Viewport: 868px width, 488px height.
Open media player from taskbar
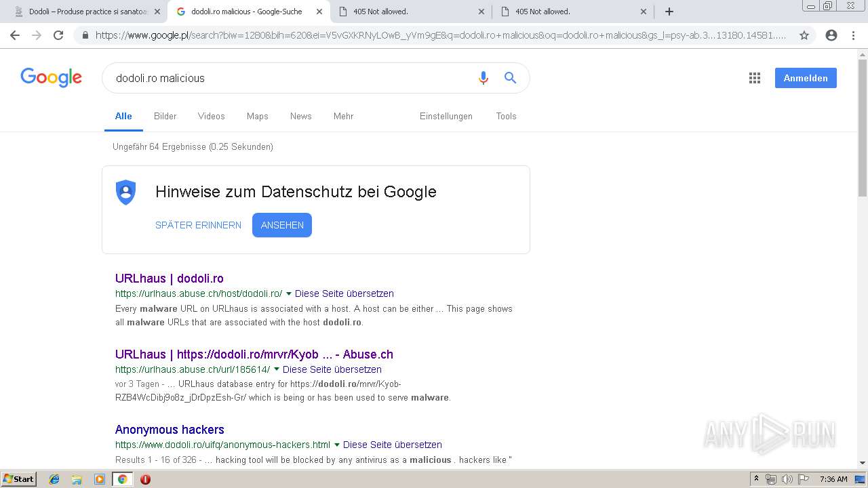pos(100,479)
